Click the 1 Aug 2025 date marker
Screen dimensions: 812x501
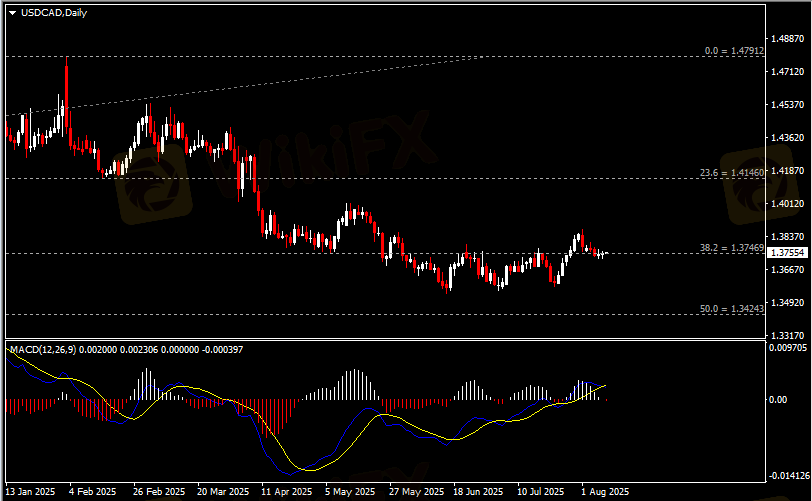605,491
